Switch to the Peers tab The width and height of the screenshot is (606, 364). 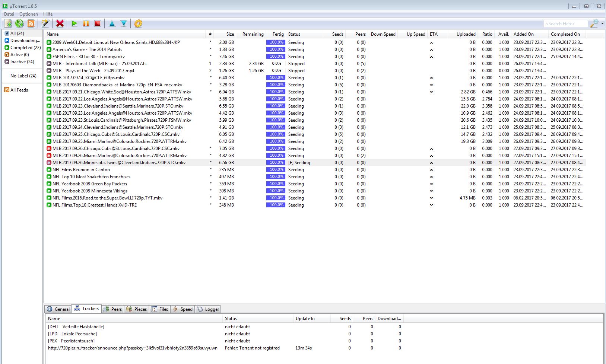pos(113,309)
